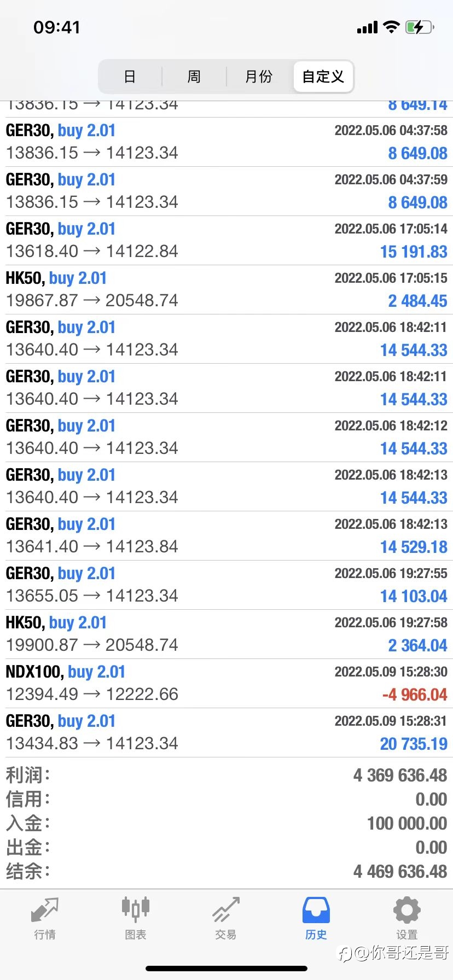
Task: Switch to the 日 period tab
Action: [x=130, y=77]
